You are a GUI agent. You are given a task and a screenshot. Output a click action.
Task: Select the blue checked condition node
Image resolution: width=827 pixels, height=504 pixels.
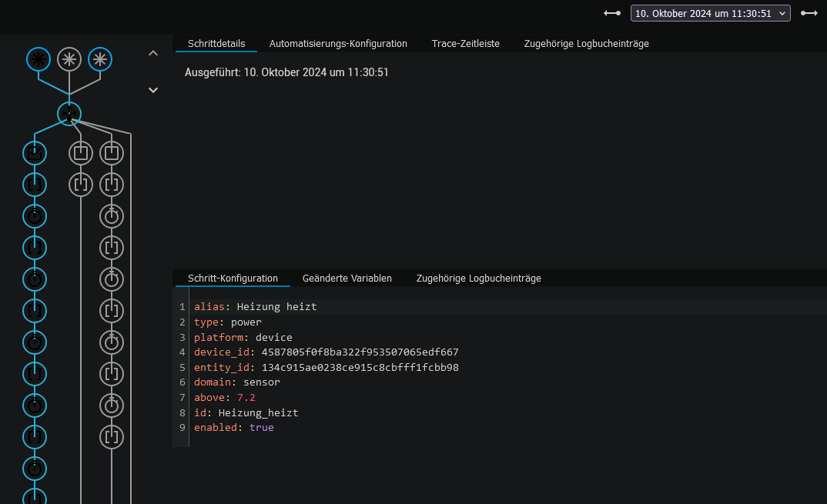point(35,153)
